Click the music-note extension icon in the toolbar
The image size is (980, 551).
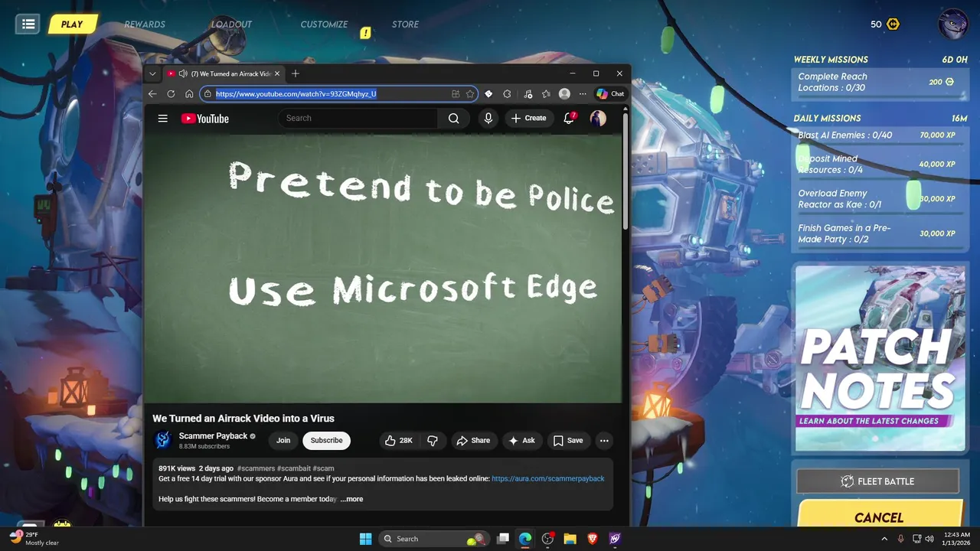(x=528, y=94)
